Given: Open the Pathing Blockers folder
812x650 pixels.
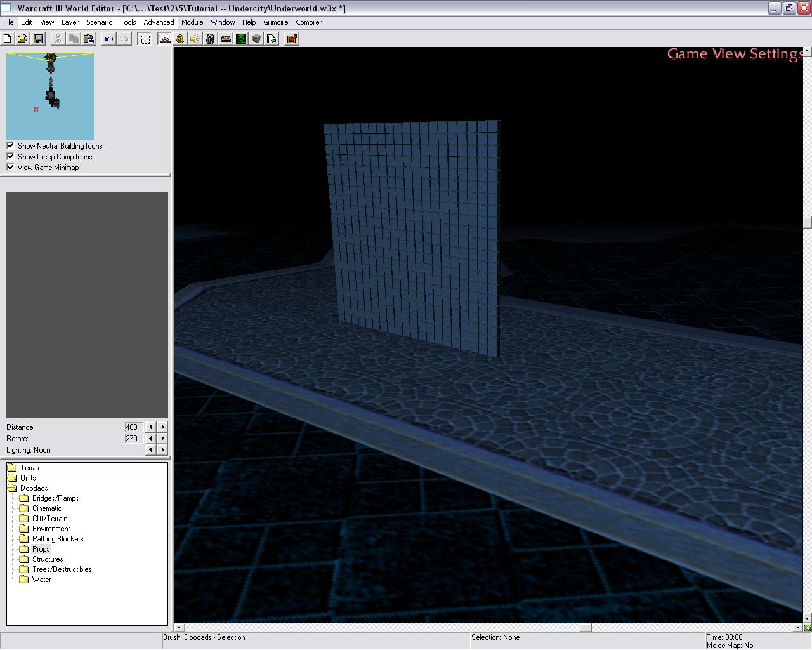Looking at the screenshot, I should 57,539.
